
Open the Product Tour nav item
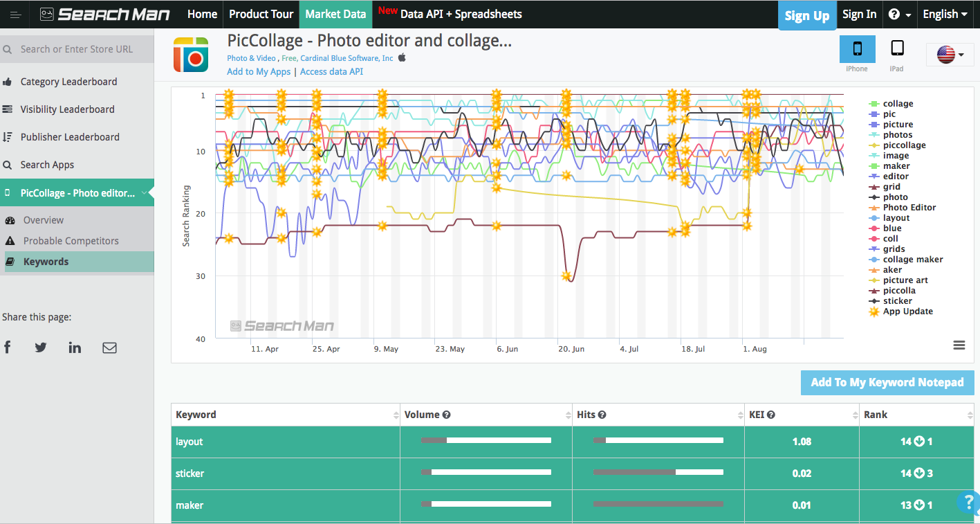pos(261,14)
